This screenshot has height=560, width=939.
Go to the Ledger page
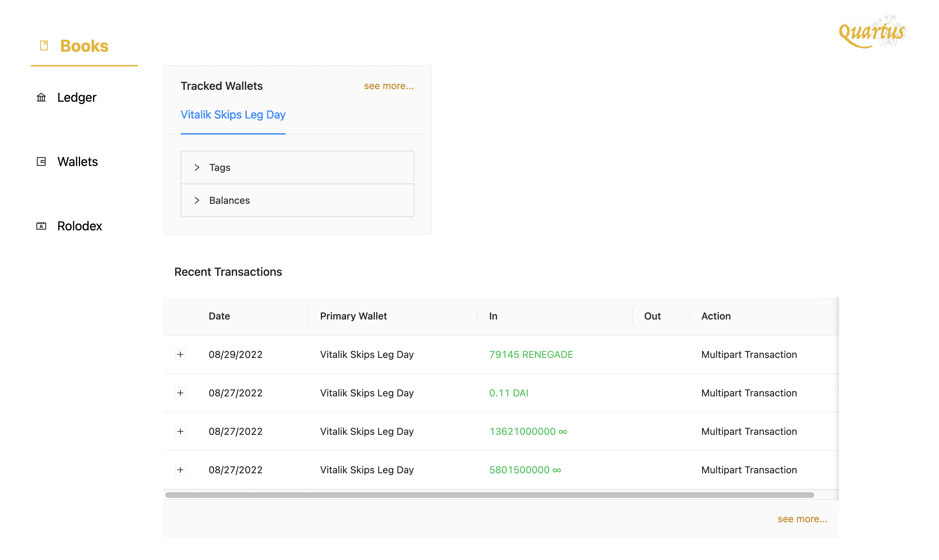[77, 98]
